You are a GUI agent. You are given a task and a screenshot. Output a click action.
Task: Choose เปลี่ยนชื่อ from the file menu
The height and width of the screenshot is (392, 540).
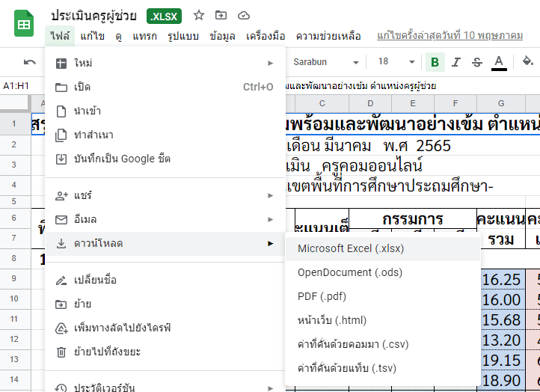165,281
